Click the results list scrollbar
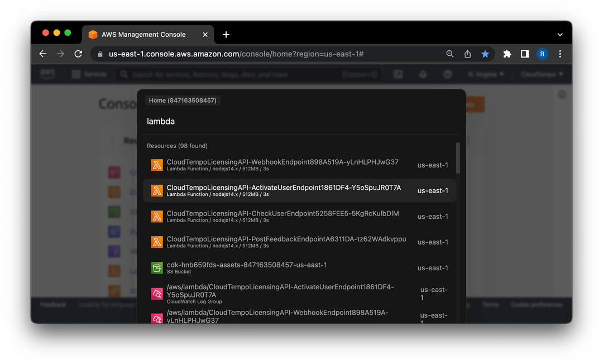 458,158
